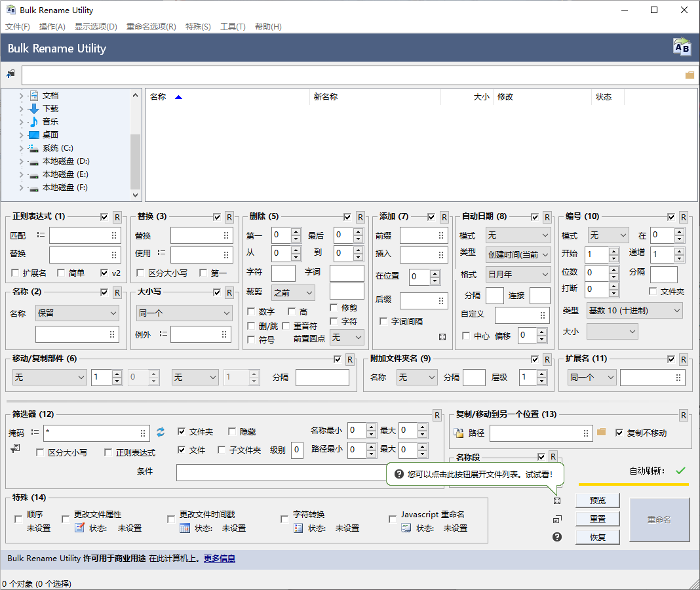Click the help question mark icon
This screenshot has height=590, width=700.
point(557,537)
